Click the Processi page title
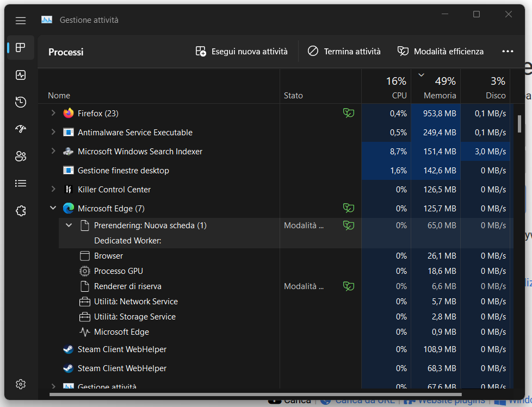The width and height of the screenshot is (532, 407). (x=66, y=52)
